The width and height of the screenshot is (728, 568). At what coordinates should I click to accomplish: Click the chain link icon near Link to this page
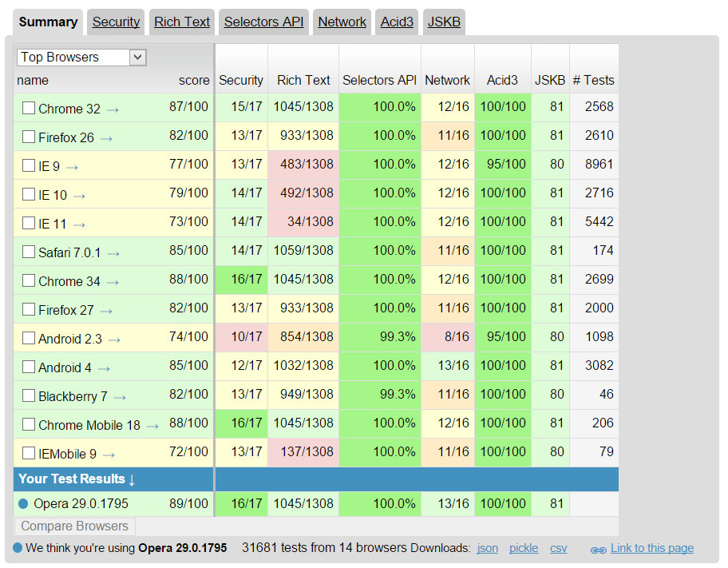click(599, 550)
